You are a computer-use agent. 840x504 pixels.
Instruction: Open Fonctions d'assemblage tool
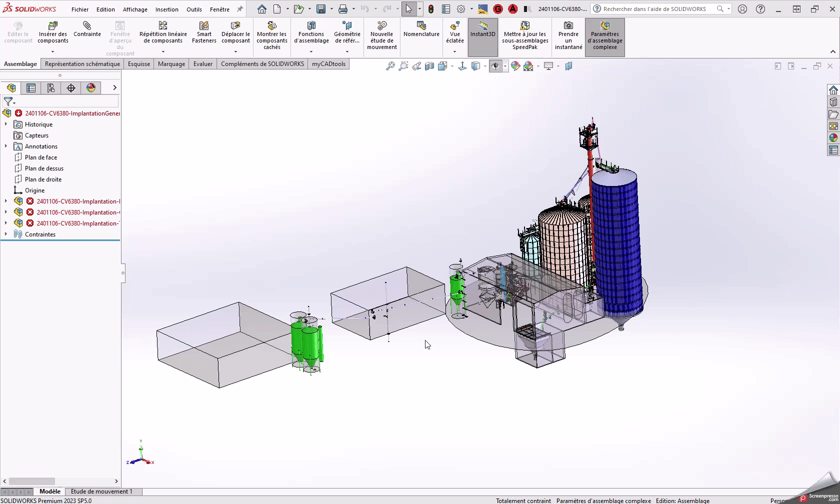311,33
